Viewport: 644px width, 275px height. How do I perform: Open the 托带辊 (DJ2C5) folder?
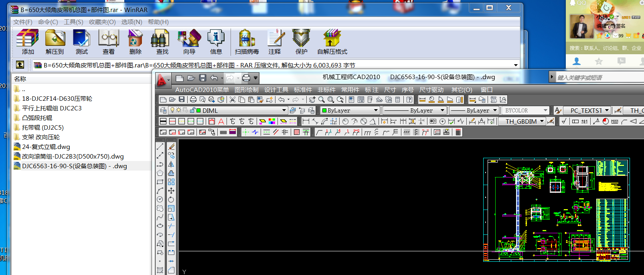[43, 128]
